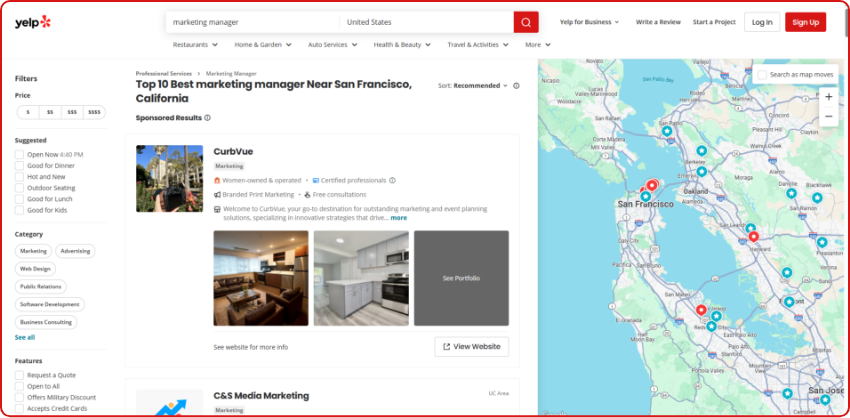This screenshot has height=418, width=850.
Task: Click the teal star marker near Emeryville
Action: 701,171
